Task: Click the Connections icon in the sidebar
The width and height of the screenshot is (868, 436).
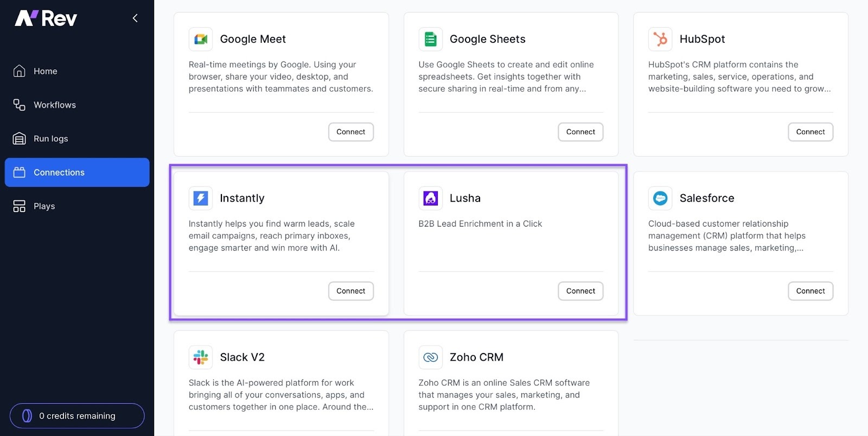Action: pyautogui.click(x=19, y=172)
